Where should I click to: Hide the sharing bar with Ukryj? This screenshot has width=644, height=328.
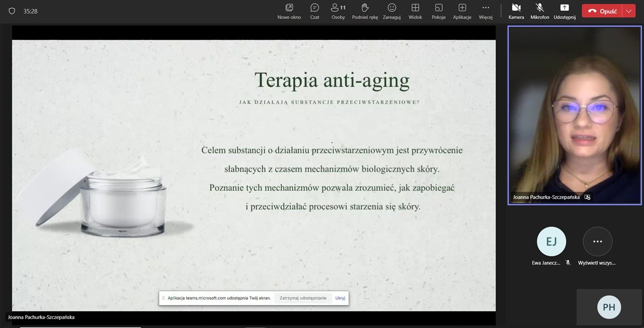click(340, 298)
